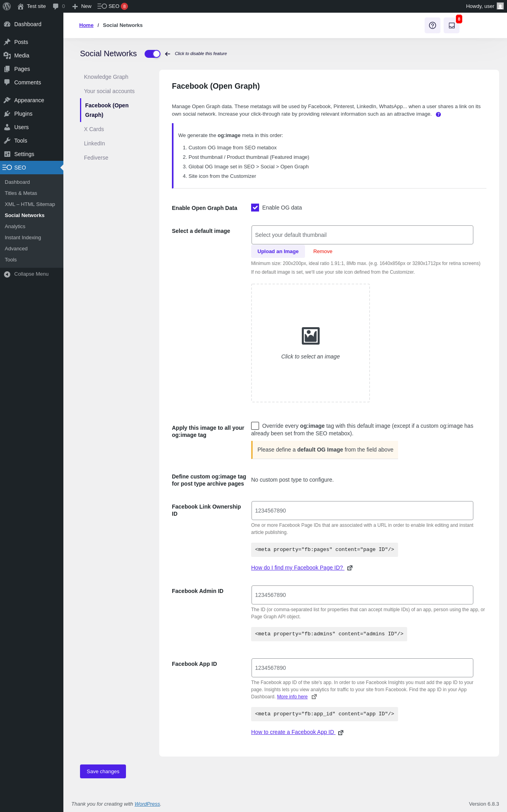
Task: Open the More info here link
Action: tap(292, 697)
